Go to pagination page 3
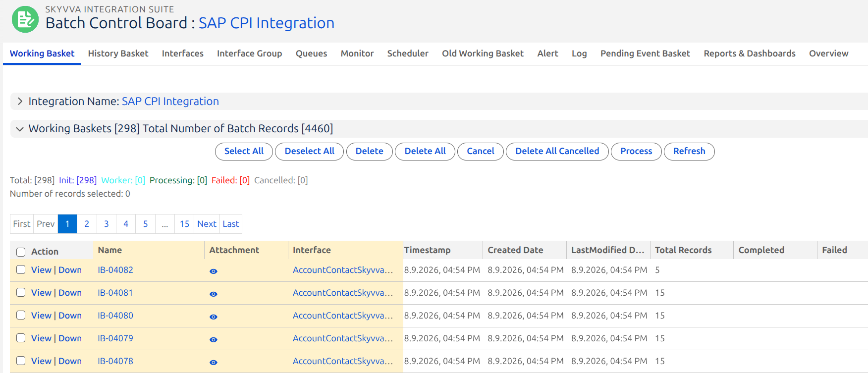 pyautogui.click(x=107, y=224)
